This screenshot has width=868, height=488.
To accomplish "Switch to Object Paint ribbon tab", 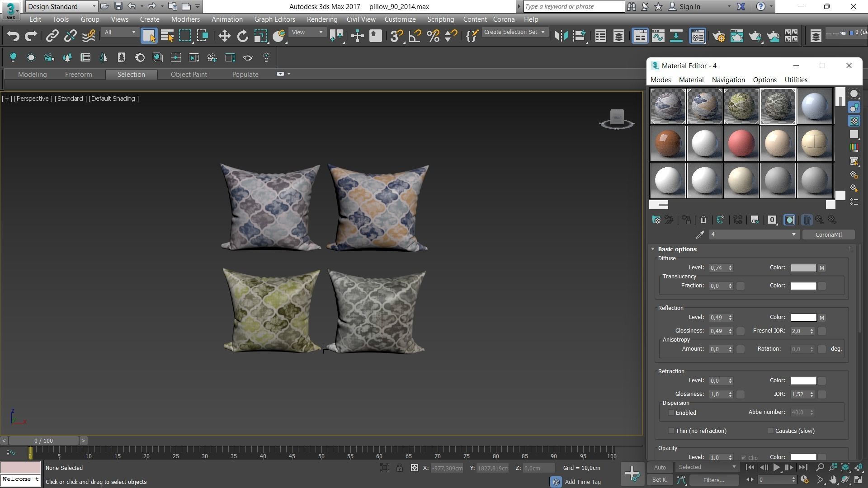I will (x=189, y=75).
